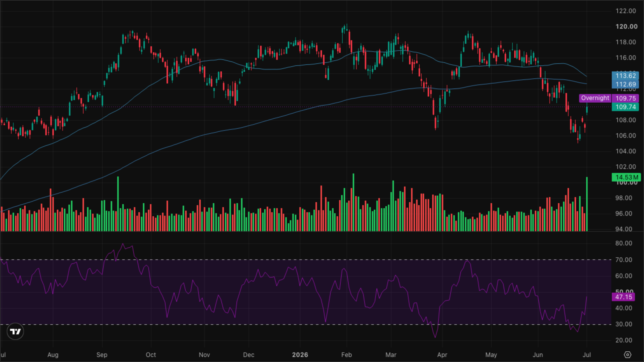Click the 80.00 RSI scale label
Viewport: 644px width, 362px height.
(x=624, y=243)
